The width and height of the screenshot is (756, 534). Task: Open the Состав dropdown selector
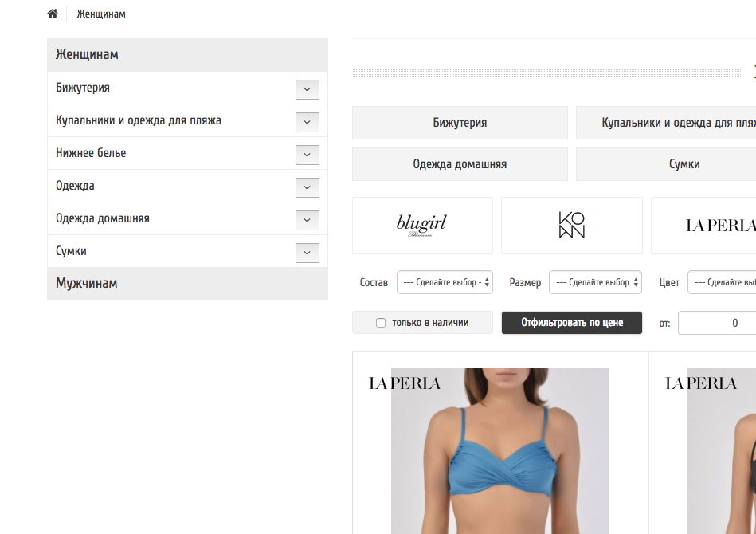pyautogui.click(x=445, y=282)
